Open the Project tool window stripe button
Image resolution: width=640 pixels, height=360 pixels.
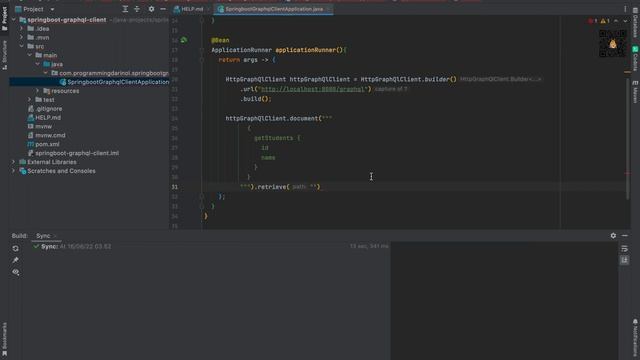4,19
